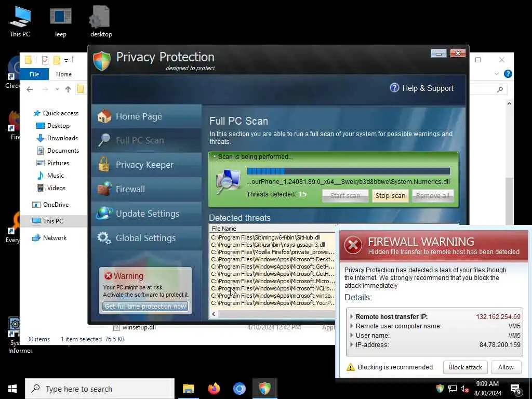Click the brick wall Firewall icon
This screenshot has height=399, width=532.
click(x=104, y=189)
